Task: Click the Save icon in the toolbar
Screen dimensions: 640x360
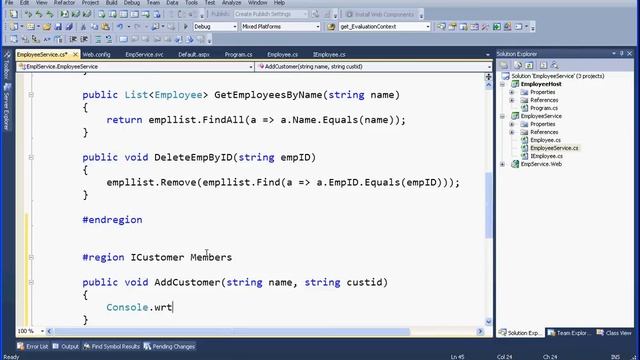Action: [58, 27]
